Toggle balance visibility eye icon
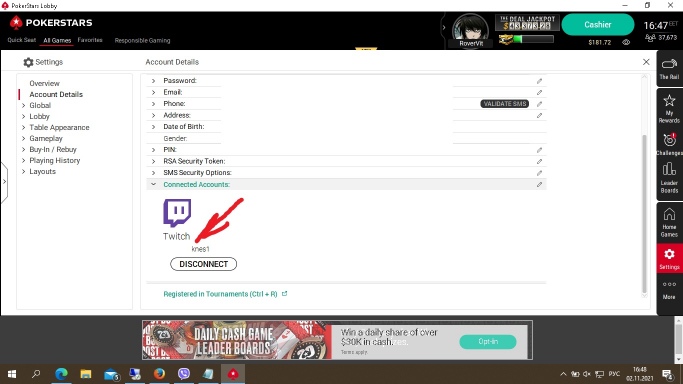The width and height of the screenshot is (683, 384). click(626, 42)
